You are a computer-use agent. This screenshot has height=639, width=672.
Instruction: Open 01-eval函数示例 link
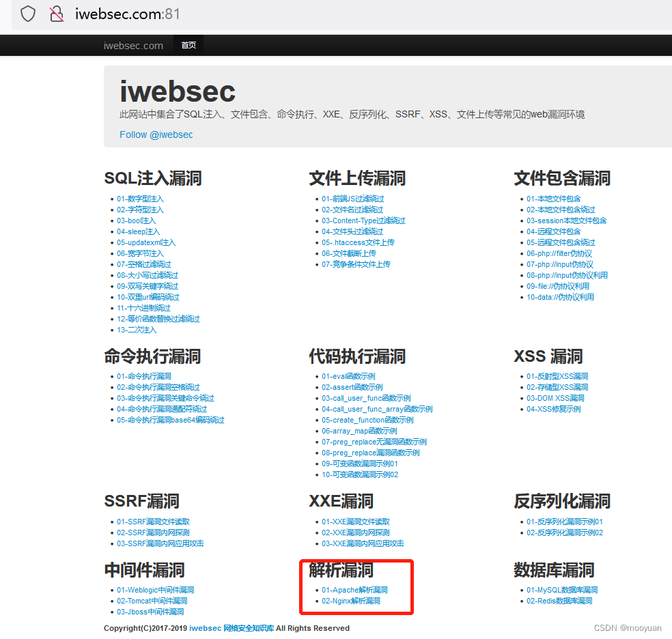348,376
